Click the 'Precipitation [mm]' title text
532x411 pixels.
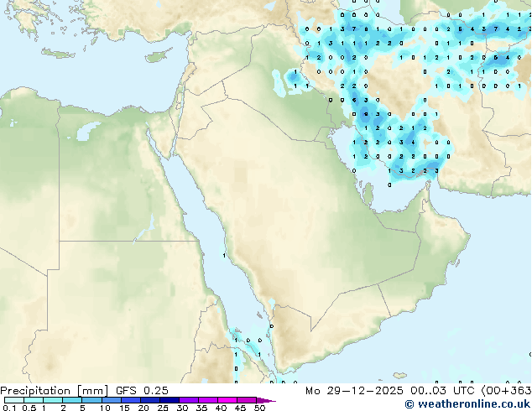54,391
